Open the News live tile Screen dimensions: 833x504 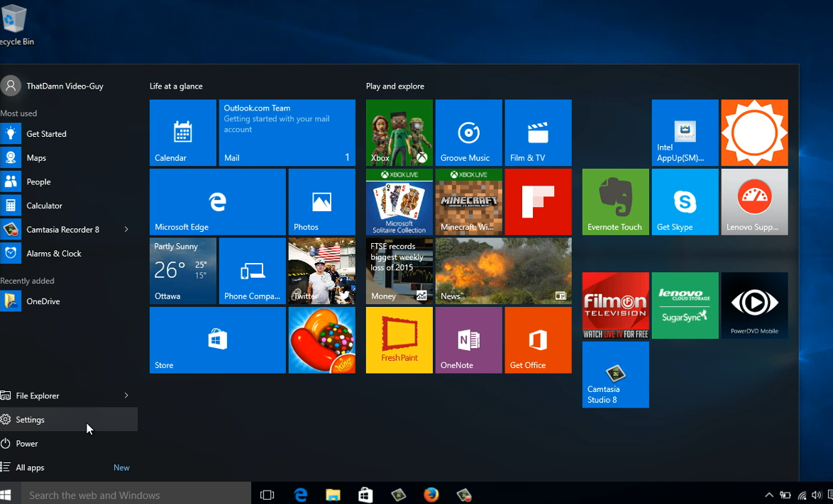point(503,271)
